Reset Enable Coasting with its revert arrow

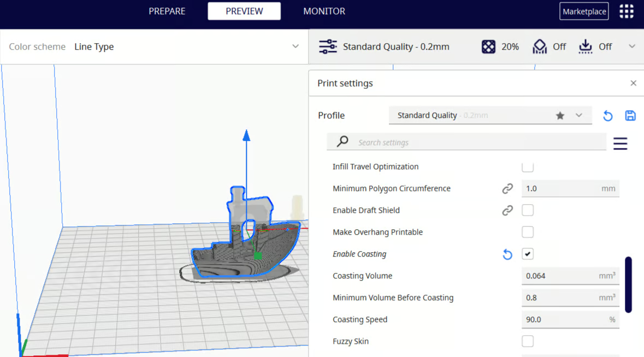[x=507, y=254]
